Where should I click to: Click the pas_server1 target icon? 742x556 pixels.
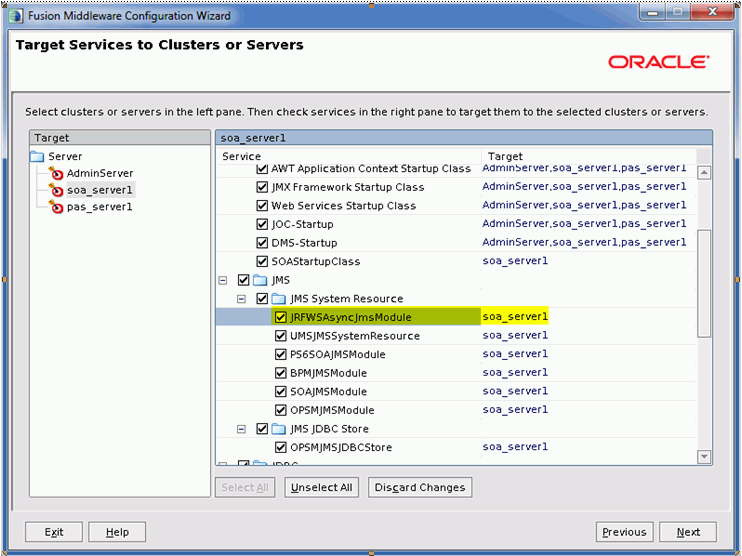[x=56, y=207]
